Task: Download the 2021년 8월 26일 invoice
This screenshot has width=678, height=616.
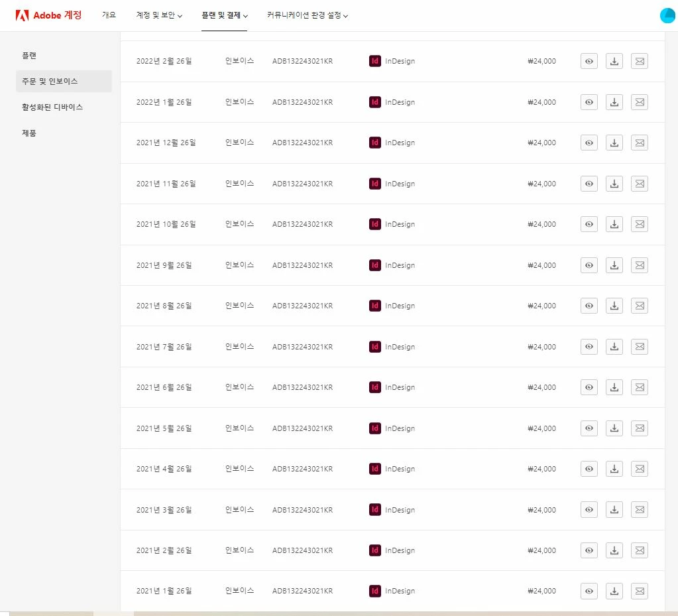Action: 614,306
